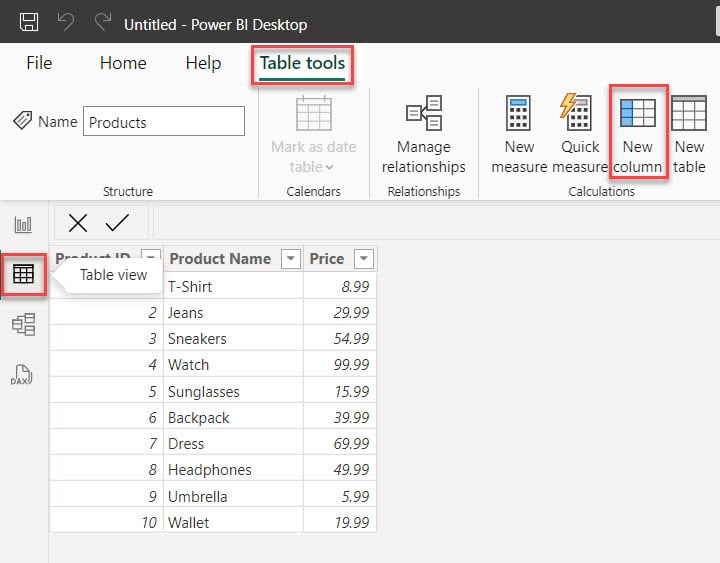Select the 69.99 price cell
Screen dimensions: 720x563
pos(340,444)
